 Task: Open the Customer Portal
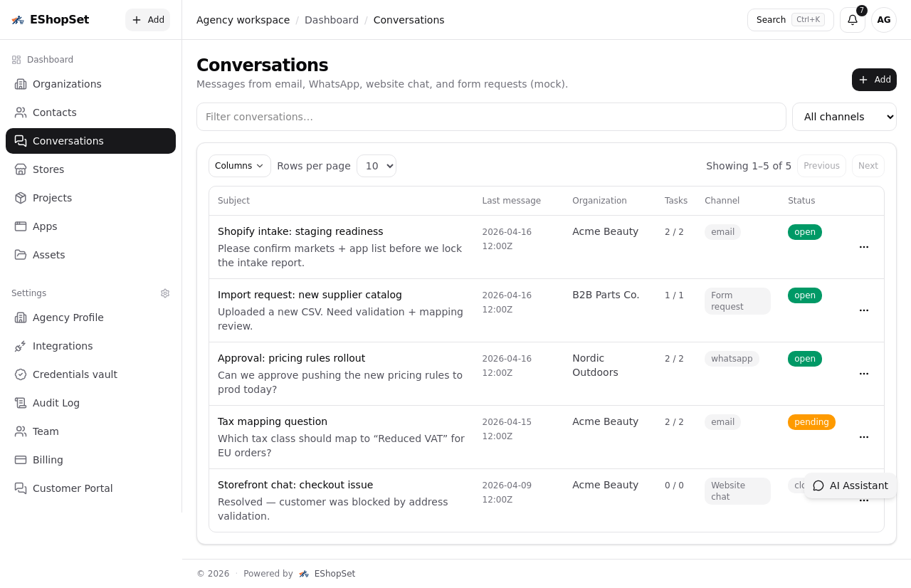[x=72, y=488]
